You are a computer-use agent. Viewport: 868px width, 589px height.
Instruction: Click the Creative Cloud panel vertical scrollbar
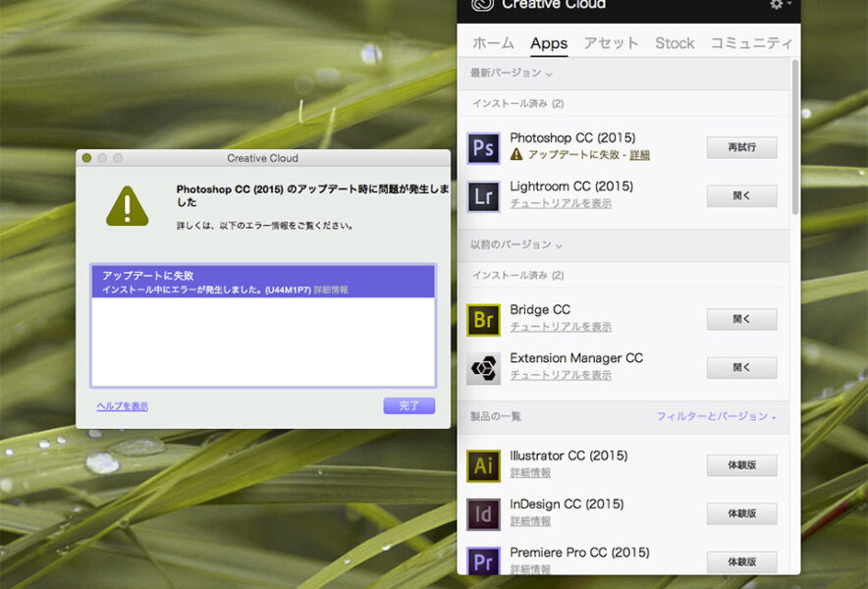(x=795, y=136)
